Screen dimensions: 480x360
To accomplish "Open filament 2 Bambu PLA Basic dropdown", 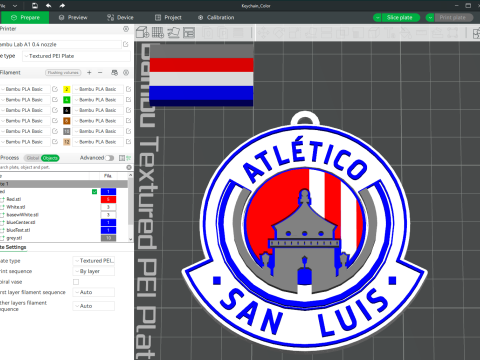I will click(x=98, y=89).
